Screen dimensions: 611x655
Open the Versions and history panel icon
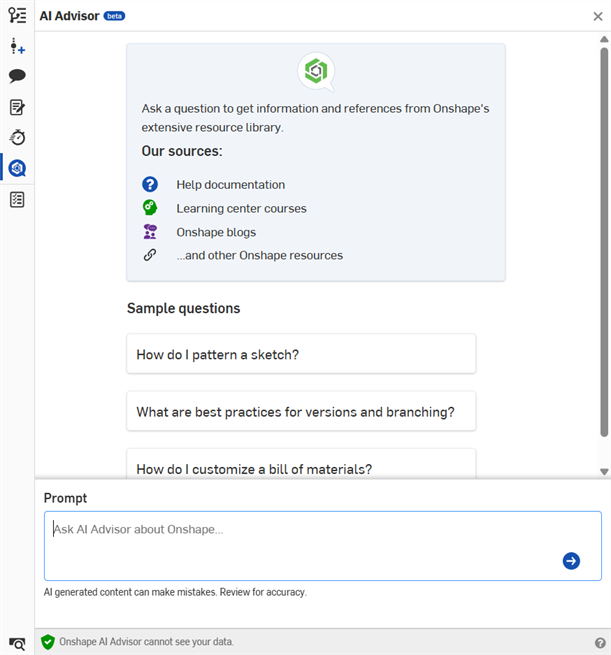[x=17, y=15]
